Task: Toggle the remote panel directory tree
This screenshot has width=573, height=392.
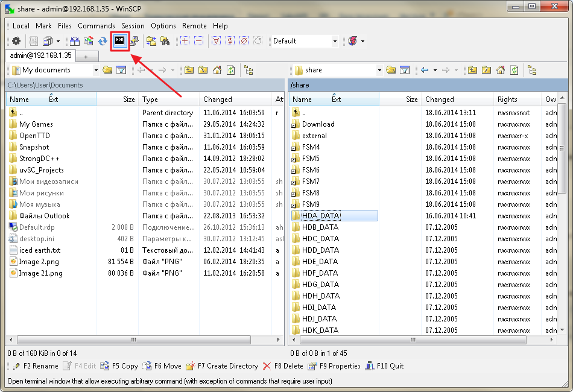Action: point(533,70)
